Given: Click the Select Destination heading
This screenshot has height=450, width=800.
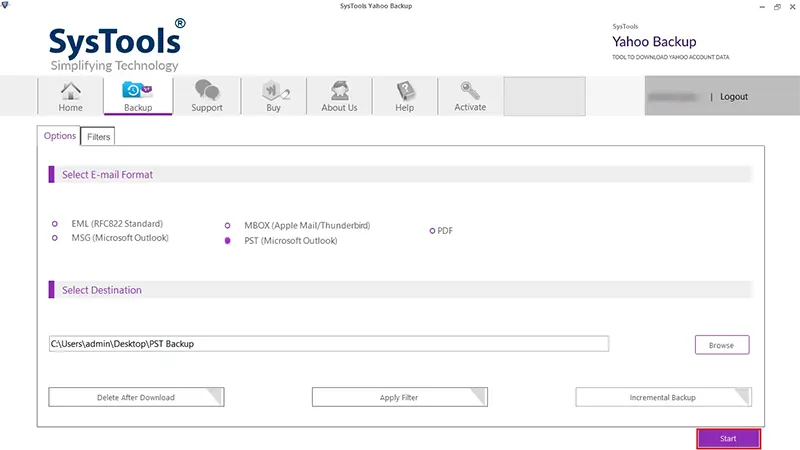Looking at the screenshot, I should pos(102,290).
